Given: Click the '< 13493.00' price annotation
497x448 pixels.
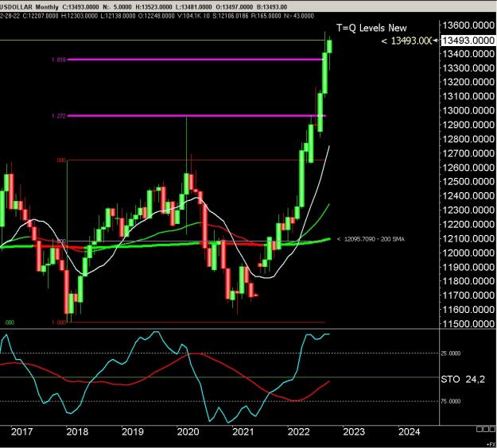Looking at the screenshot, I should [406, 41].
